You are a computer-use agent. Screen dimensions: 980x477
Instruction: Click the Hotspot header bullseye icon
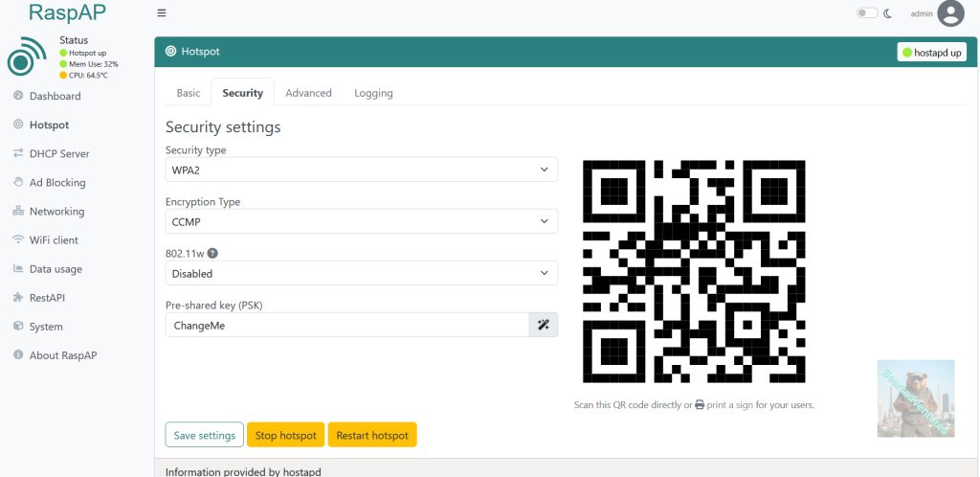pos(170,52)
